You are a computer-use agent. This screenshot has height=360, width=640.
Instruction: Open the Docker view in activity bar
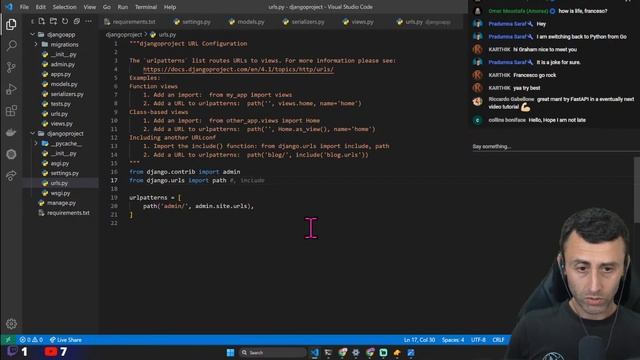point(11,132)
